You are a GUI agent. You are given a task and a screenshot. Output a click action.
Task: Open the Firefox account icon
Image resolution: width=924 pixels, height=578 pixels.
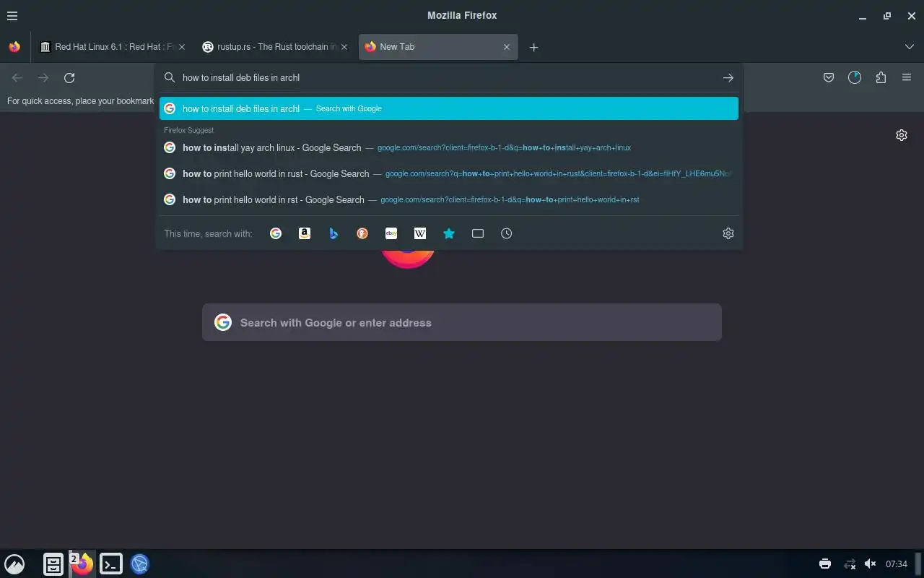855,77
